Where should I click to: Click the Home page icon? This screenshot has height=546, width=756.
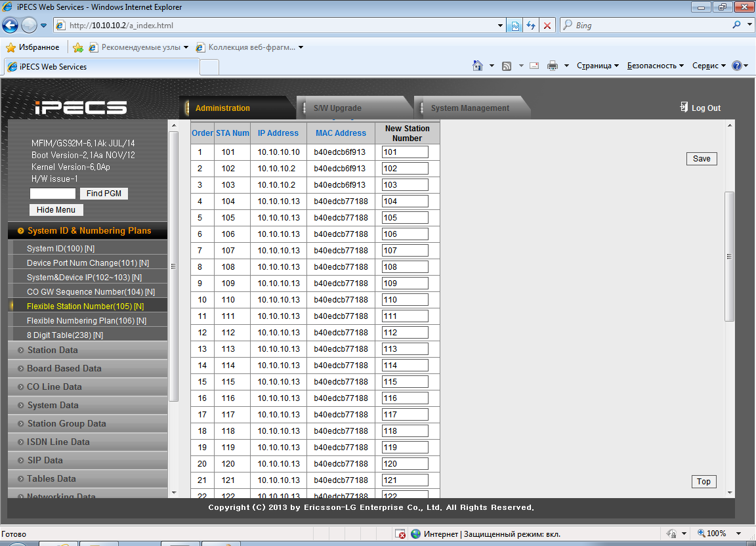478,66
